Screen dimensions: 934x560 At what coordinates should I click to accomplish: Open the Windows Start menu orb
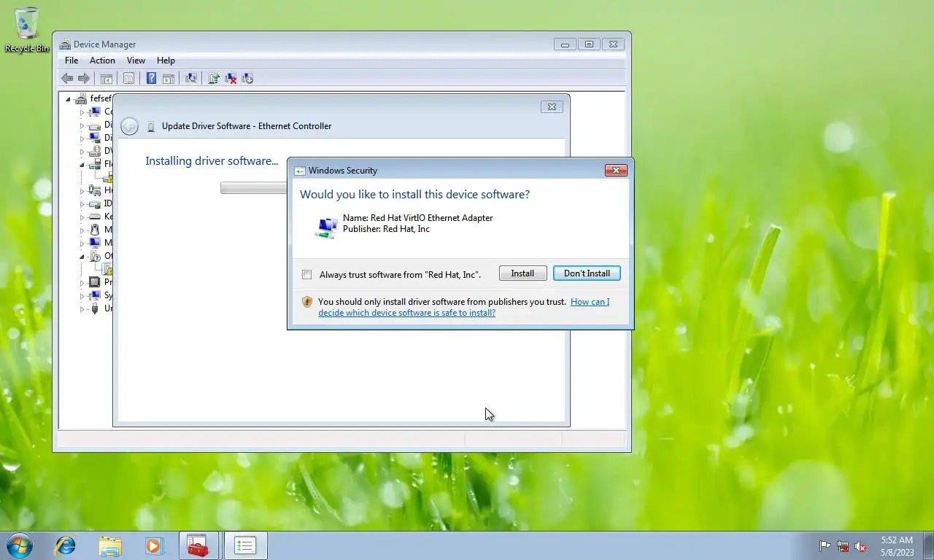[20, 545]
